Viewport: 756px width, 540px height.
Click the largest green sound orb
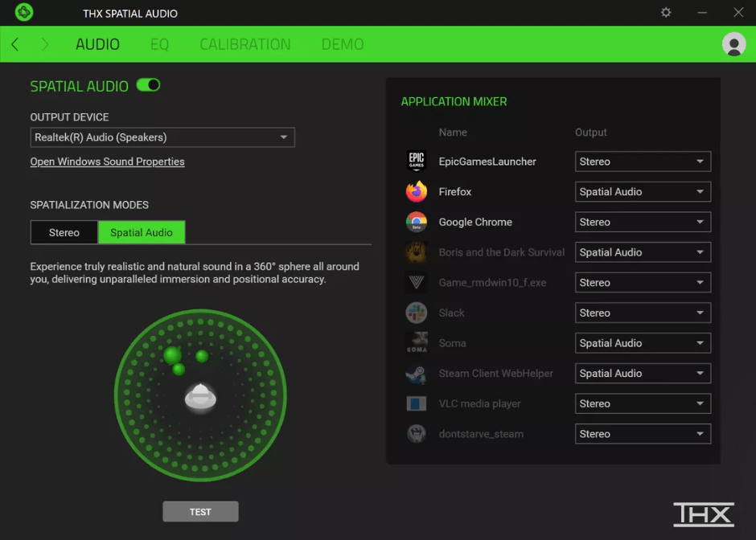[172, 355]
